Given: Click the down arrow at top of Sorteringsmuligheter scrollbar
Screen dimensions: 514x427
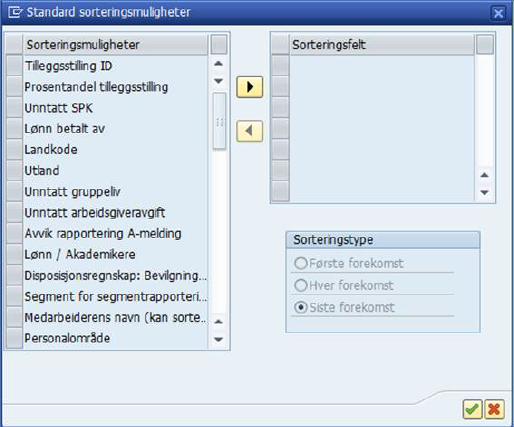Looking at the screenshot, I should point(219,81).
